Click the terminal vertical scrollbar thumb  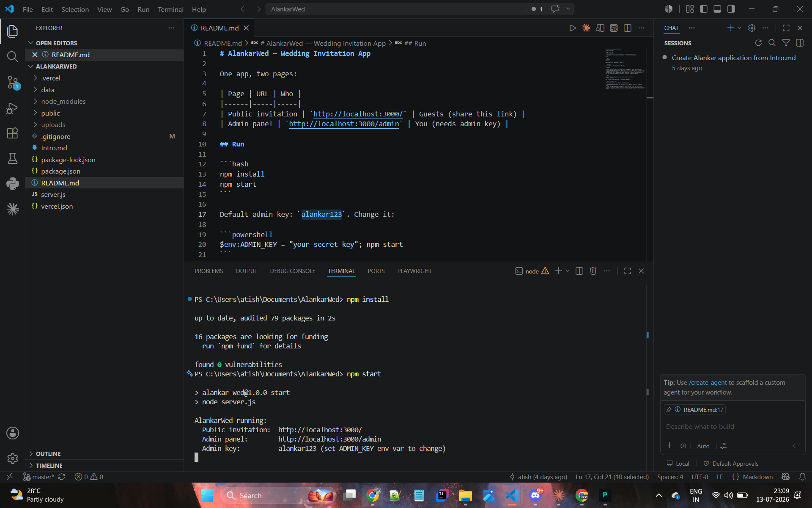pos(647,392)
